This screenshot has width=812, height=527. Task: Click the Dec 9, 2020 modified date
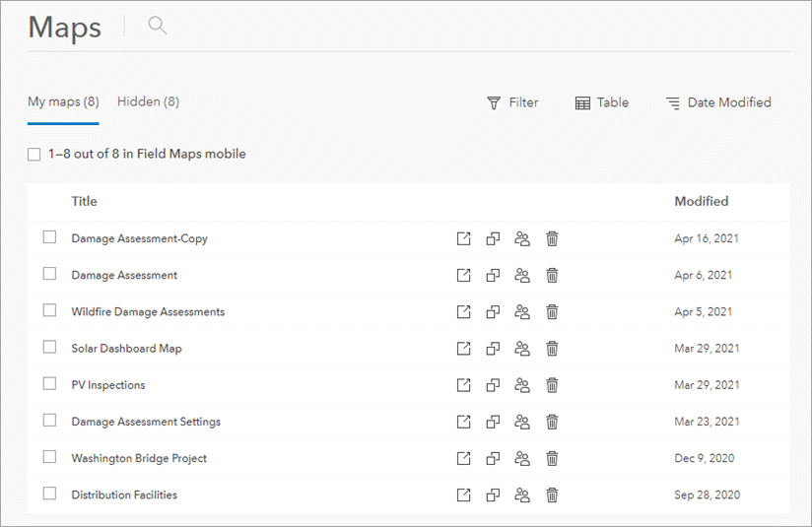705,458
